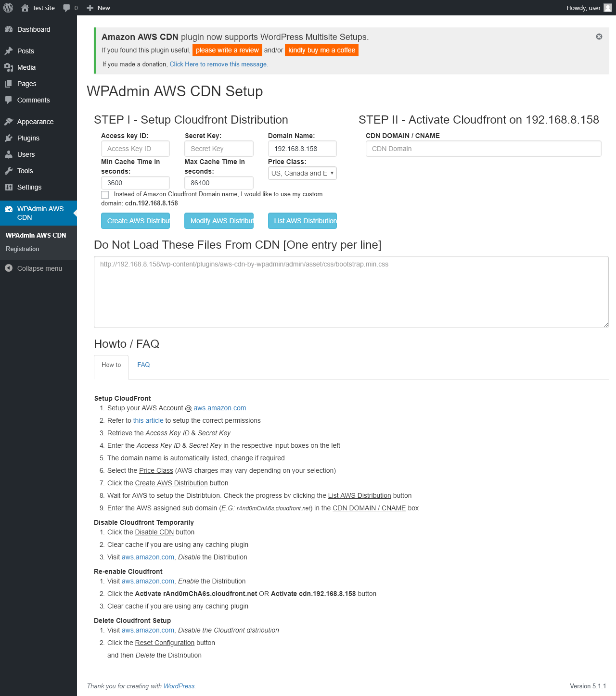This screenshot has width=616, height=696.
Task: Click the please write a review button
Action: tap(227, 50)
